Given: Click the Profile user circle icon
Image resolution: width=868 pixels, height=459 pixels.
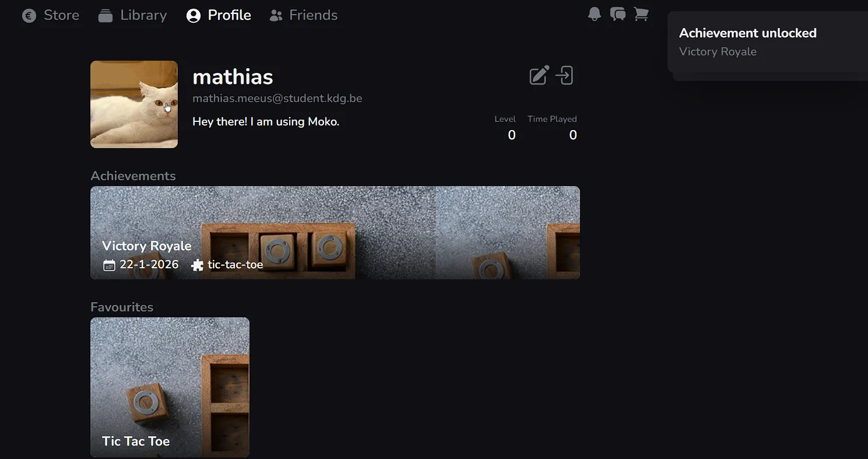Looking at the screenshot, I should [x=194, y=16].
